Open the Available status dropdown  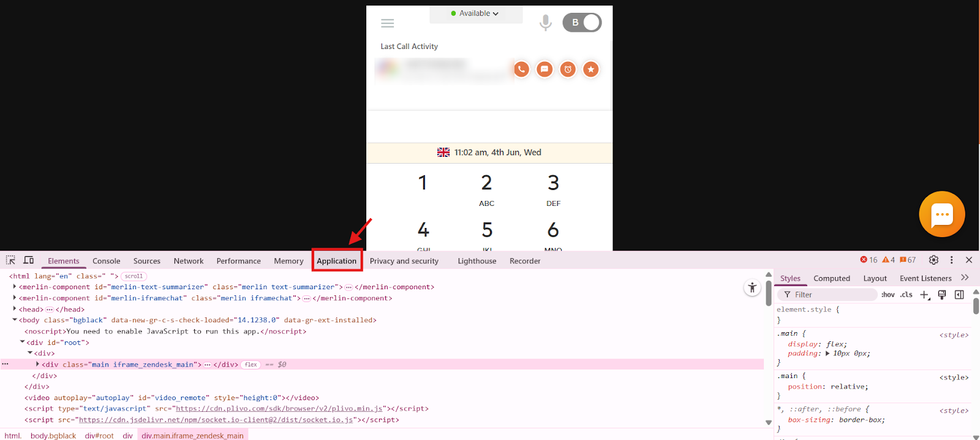[475, 13]
